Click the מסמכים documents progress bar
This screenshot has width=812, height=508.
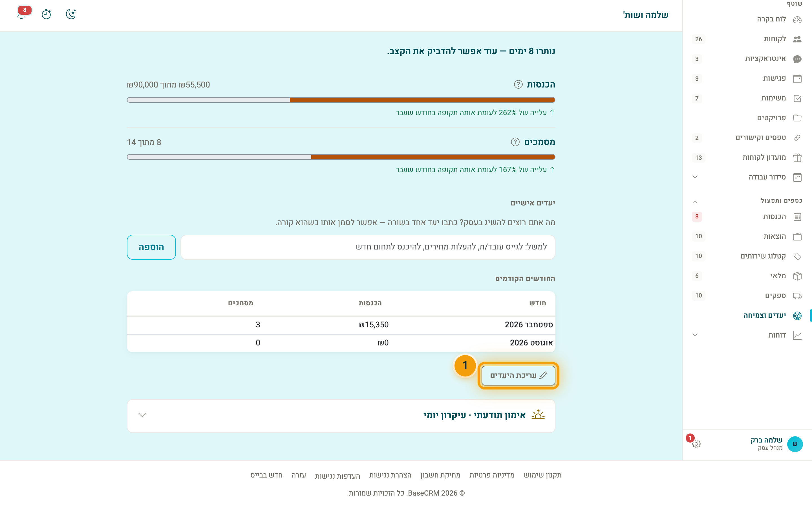click(341, 157)
